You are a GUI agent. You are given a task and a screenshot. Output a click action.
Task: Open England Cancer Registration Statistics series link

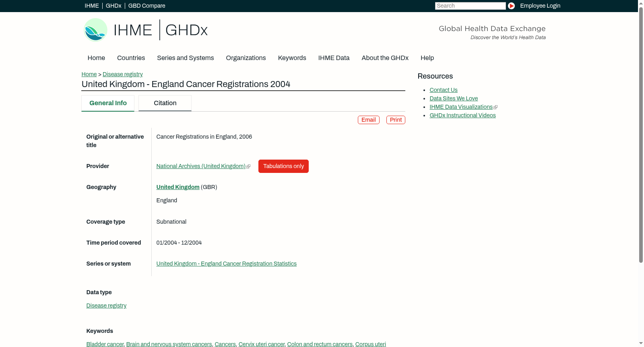tap(227, 264)
